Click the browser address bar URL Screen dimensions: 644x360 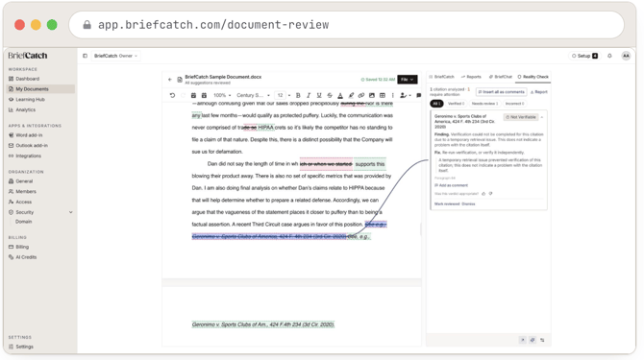point(213,25)
